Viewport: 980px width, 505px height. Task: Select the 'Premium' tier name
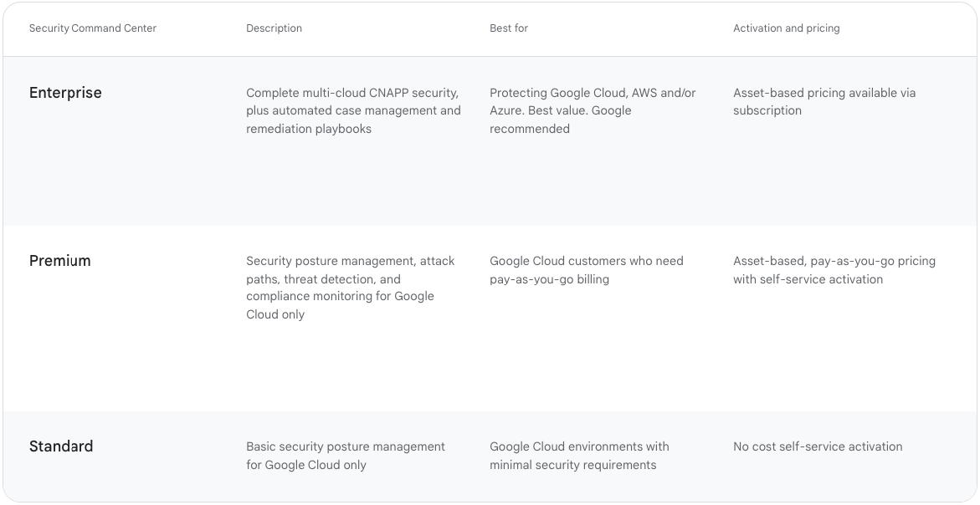pyautogui.click(x=60, y=261)
